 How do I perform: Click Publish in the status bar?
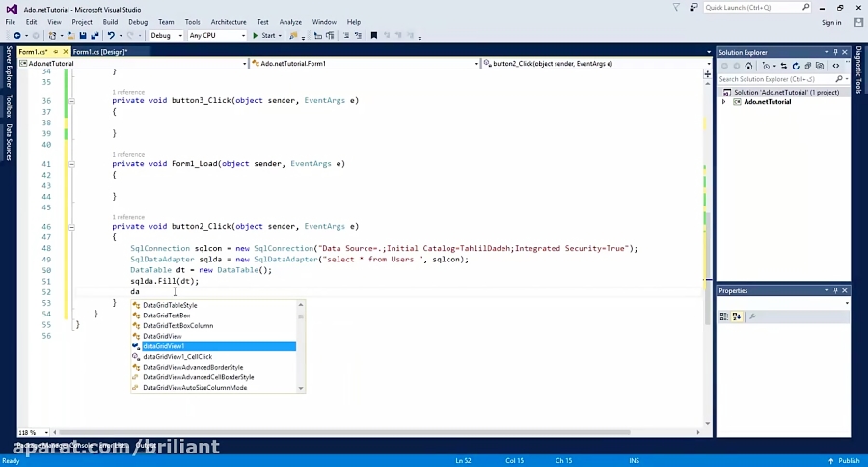click(848, 460)
